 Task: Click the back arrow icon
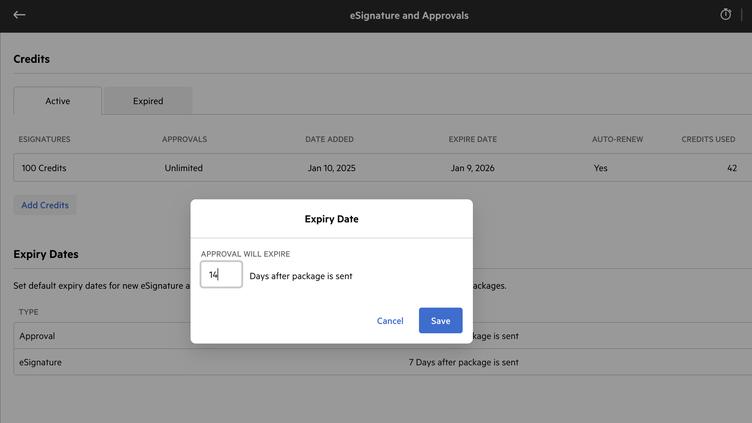(19, 15)
